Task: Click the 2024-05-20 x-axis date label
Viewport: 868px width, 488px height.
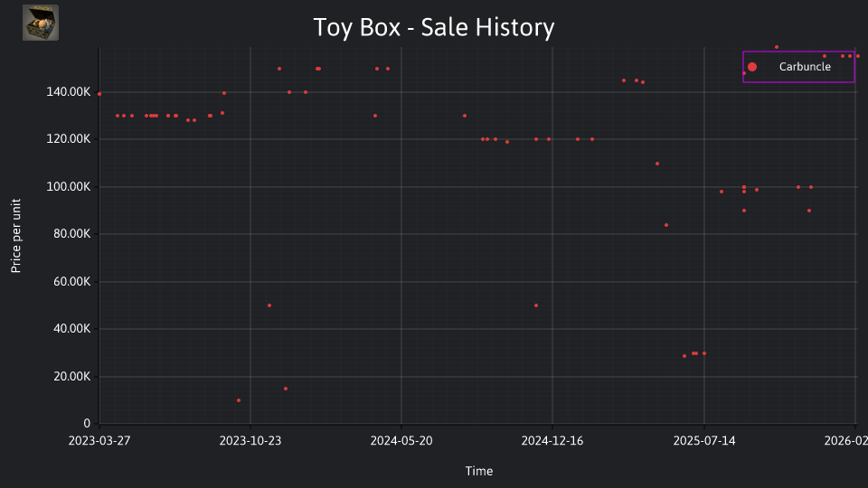Action: [x=401, y=441]
